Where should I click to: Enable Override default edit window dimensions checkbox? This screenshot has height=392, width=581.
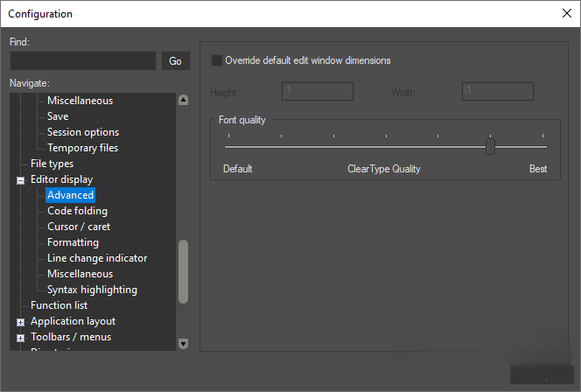point(217,60)
